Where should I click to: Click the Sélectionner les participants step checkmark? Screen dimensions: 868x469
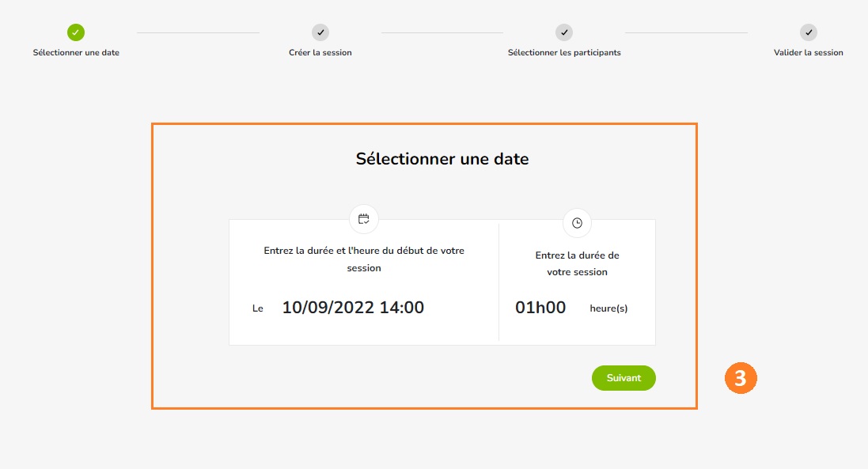tap(564, 32)
